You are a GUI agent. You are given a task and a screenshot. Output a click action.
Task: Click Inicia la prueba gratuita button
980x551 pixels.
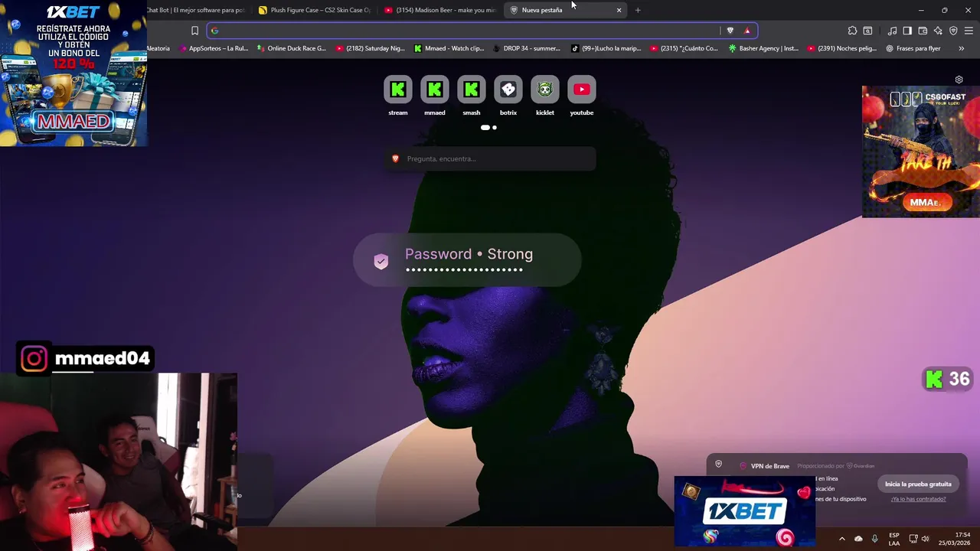click(918, 484)
